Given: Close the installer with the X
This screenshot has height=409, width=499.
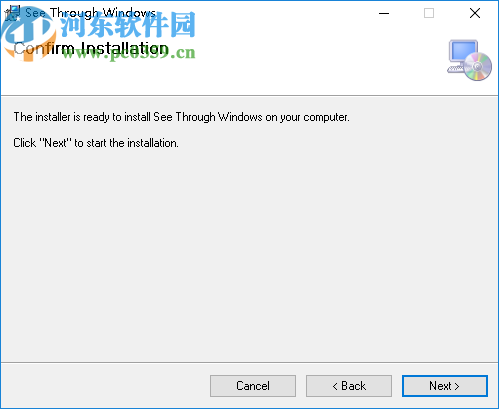Looking at the screenshot, I should point(475,13).
